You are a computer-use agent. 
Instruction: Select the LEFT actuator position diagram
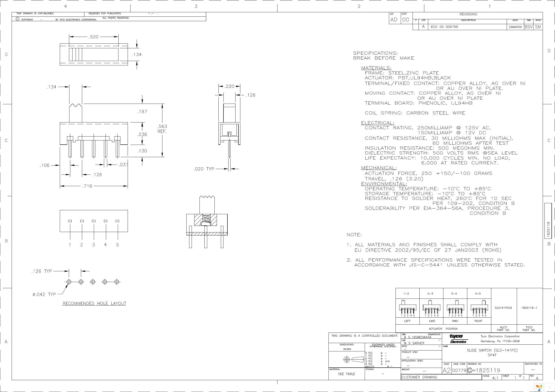[408, 308]
